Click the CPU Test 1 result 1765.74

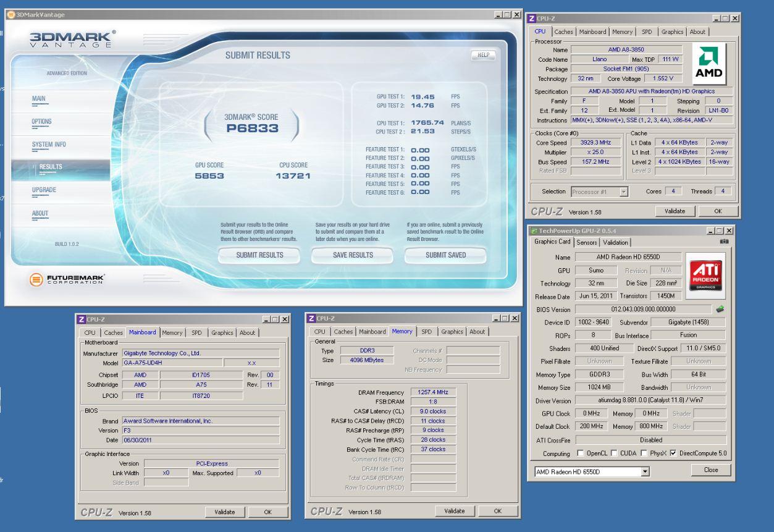click(x=427, y=123)
